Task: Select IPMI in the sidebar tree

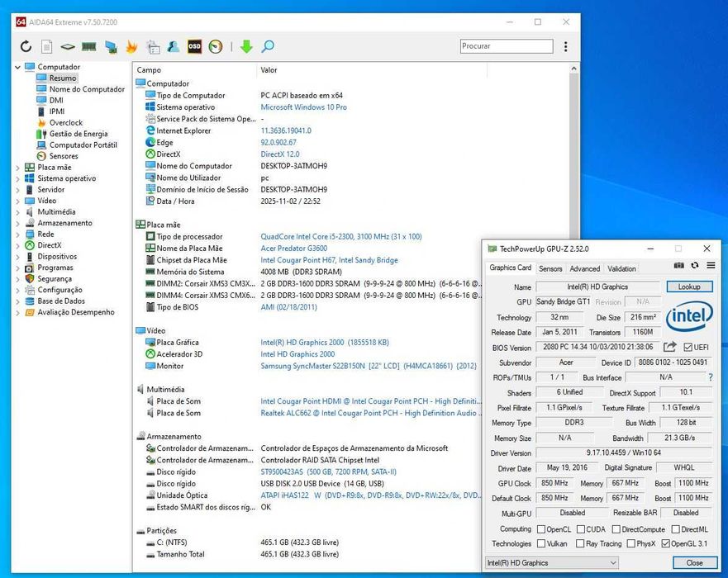Action: pos(57,111)
